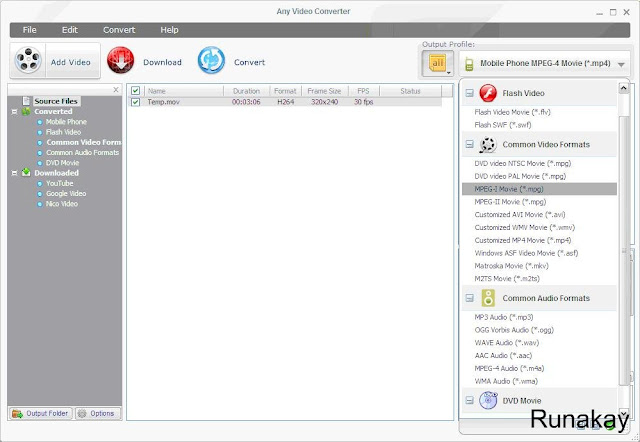
Task: Click the mobile phone icon in output profile
Action: pos(469,64)
